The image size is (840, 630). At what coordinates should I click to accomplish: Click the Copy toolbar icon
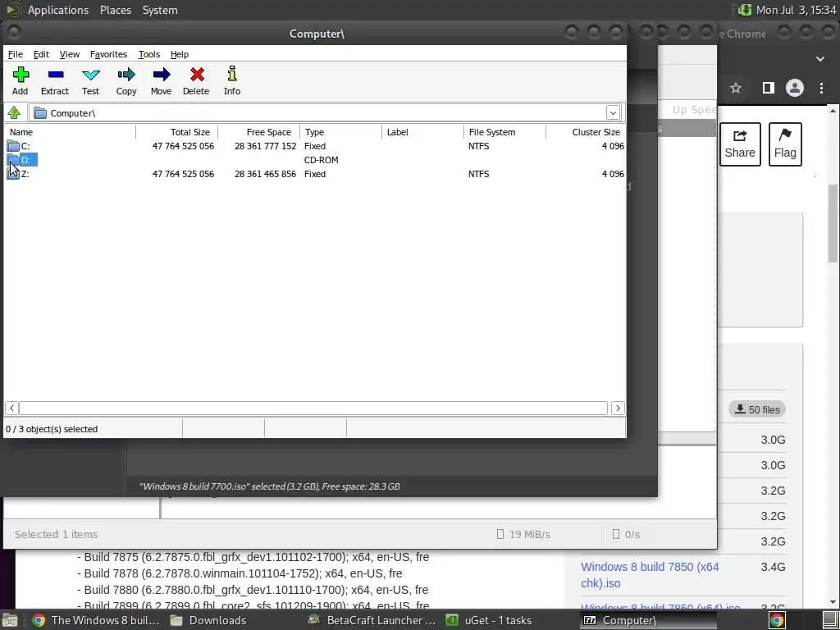[x=126, y=81]
